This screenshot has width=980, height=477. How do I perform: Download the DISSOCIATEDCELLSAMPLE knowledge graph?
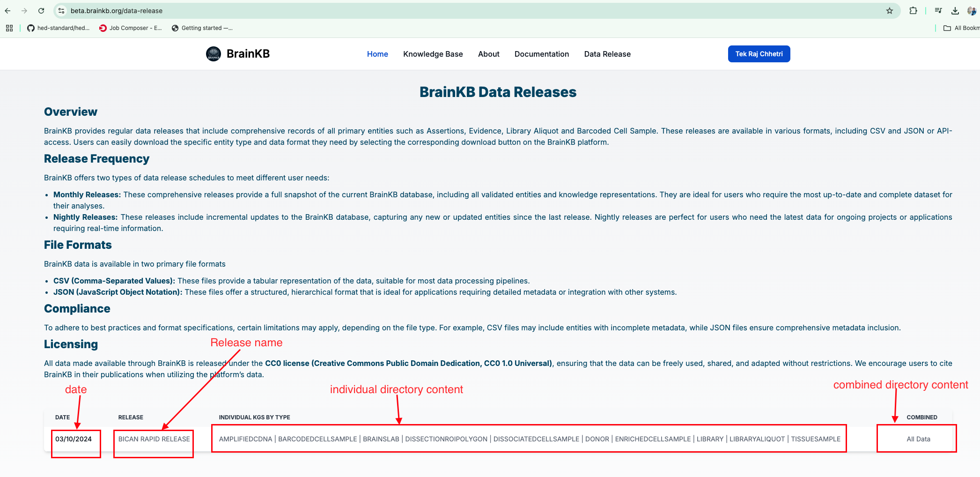click(x=536, y=439)
